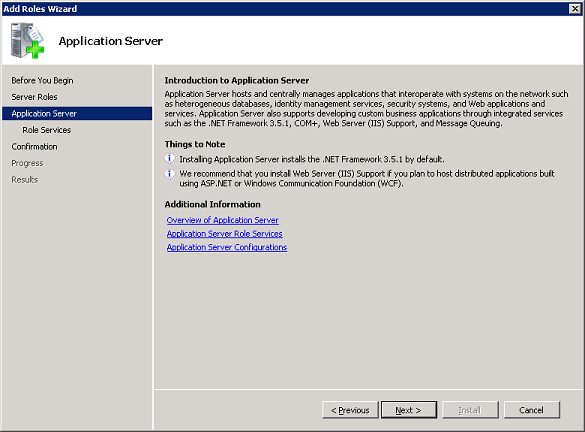
Task: Select the Application Server step
Action: [x=77, y=113]
